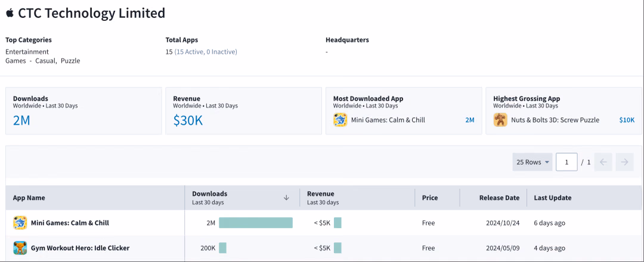Screen dimensions: 644x262
Task: Click the 2M downloads bar for Mini Games
Action: 255,223
